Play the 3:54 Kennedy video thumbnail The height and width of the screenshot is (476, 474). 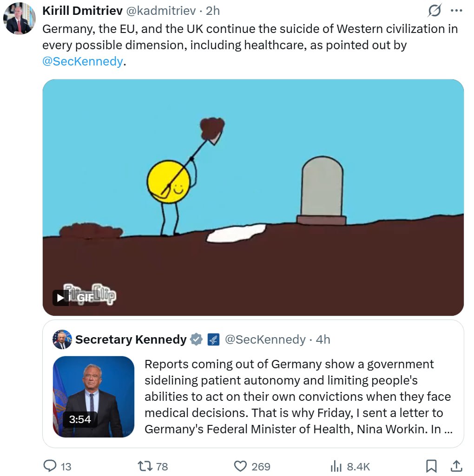(x=93, y=396)
